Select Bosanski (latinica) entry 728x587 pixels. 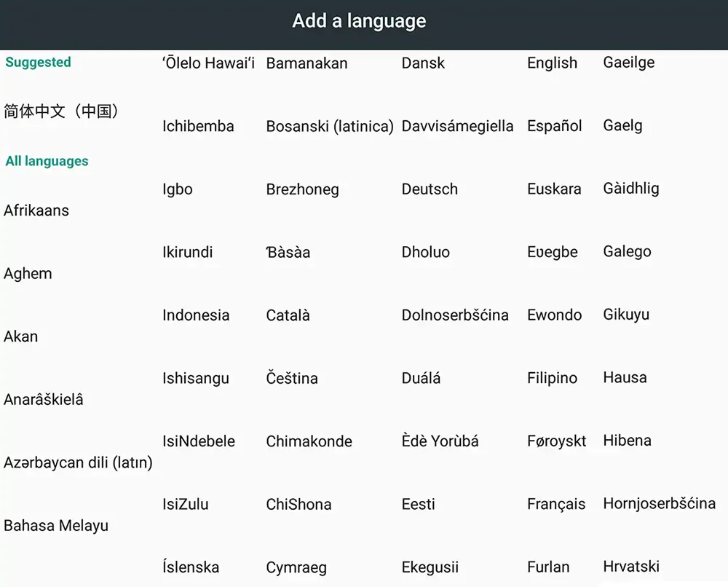pyautogui.click(x=330, y=126)
